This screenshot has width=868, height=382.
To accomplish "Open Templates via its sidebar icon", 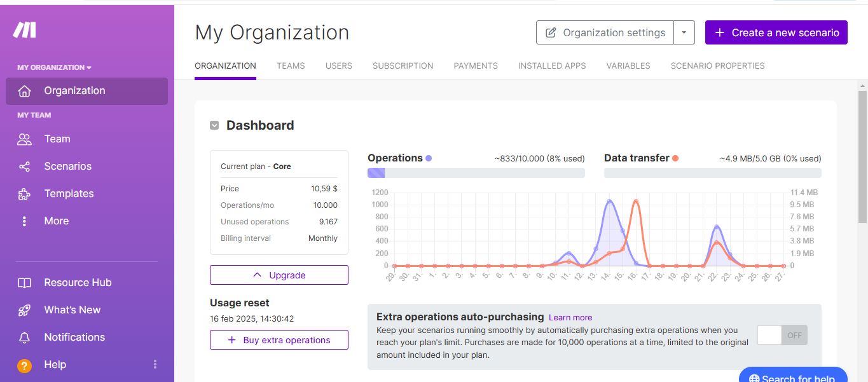I will 24,193.
